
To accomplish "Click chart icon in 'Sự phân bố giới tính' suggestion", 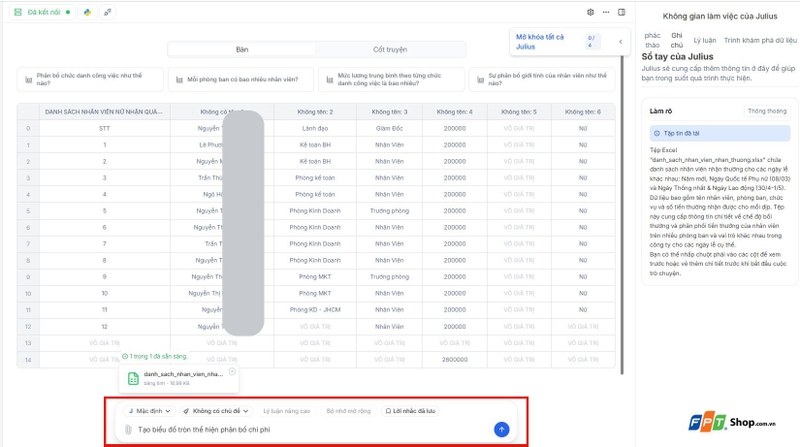I will 480,80.
